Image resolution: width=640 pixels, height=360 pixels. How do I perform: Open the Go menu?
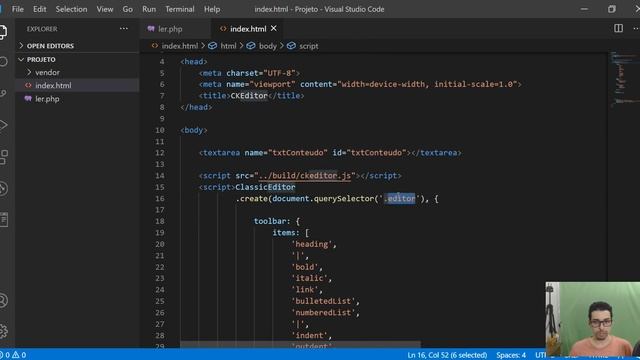point(127,9)
